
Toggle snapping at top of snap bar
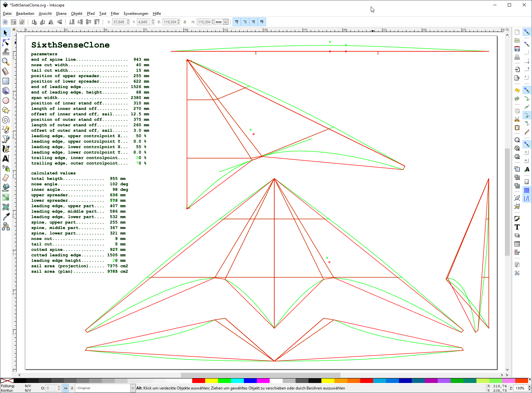[x=527, y=32]
